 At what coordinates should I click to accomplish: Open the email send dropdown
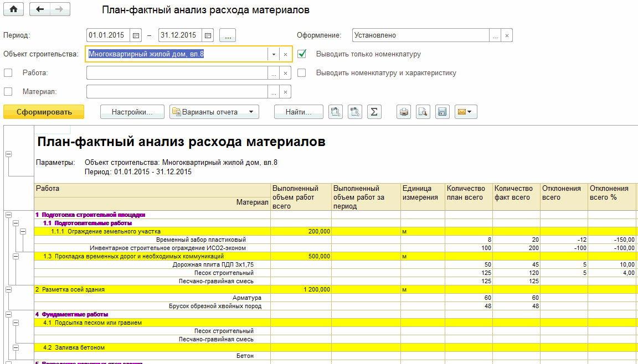pos(466,112)
